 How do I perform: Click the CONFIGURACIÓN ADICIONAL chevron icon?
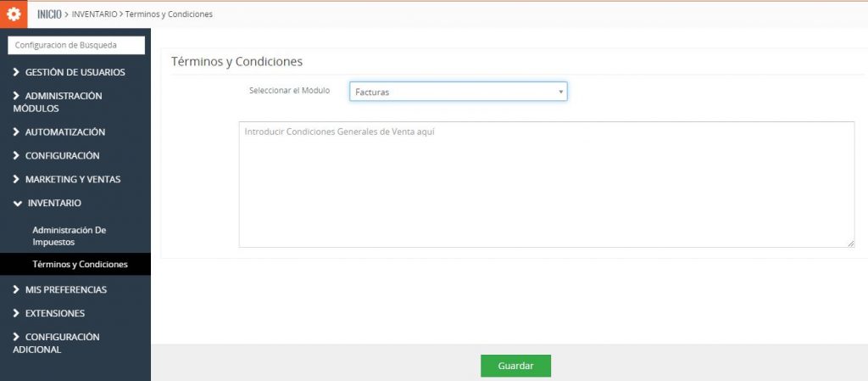(17, 338)
